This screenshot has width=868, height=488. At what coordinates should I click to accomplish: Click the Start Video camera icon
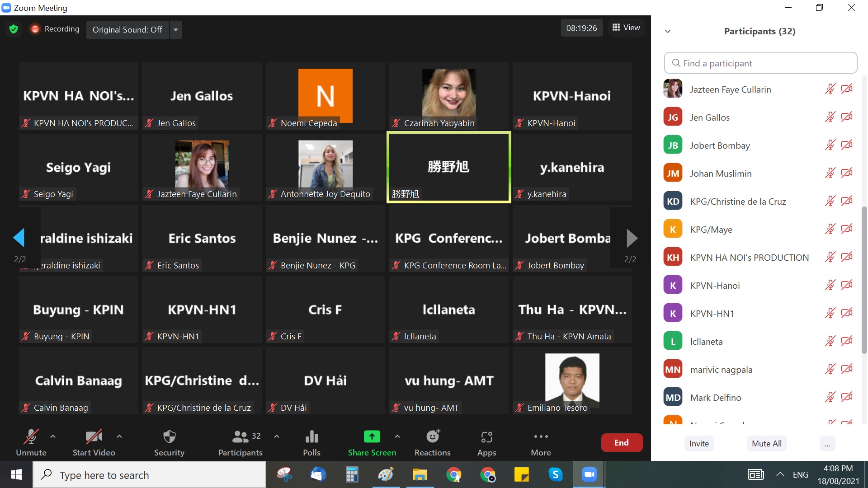tap(94, 436)
